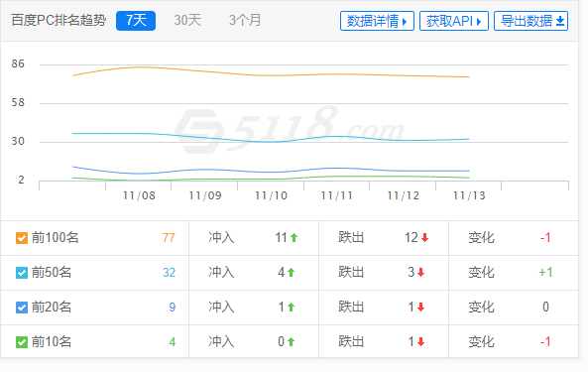588x372 pixels.
Task: Disable the 前20名 line checkbox
Action: (22, 308)
